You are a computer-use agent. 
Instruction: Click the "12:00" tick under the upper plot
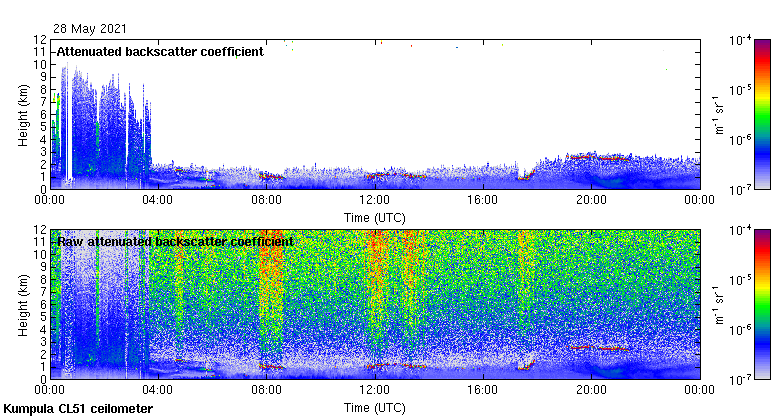375,200
